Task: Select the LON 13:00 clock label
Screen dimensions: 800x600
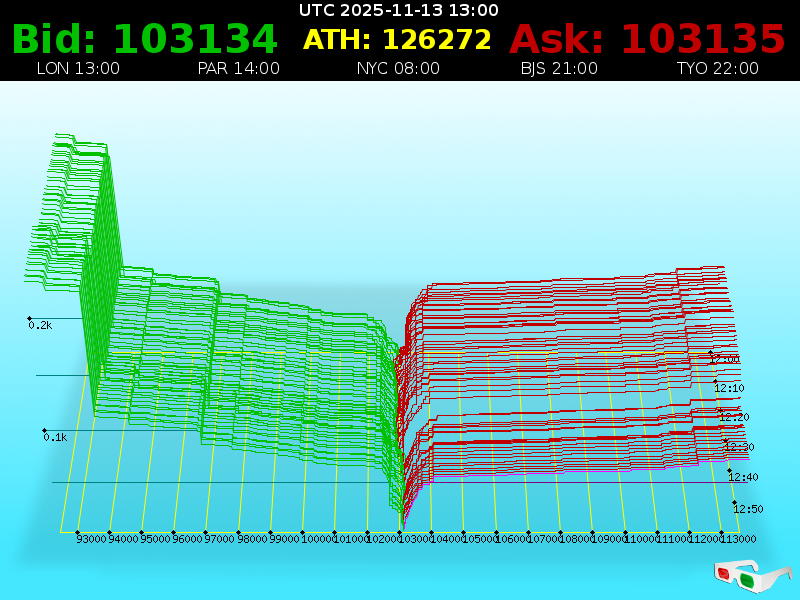Action: click(x=78, y=69)
